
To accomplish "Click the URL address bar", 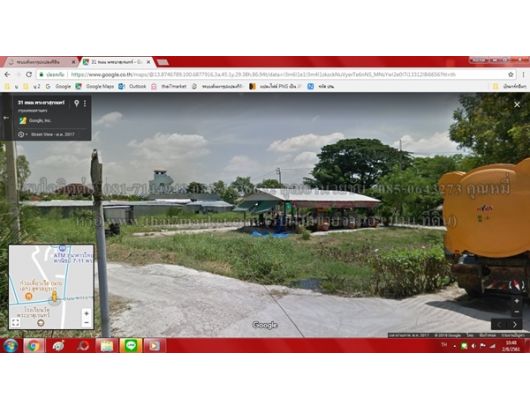I will click(270, 74).
